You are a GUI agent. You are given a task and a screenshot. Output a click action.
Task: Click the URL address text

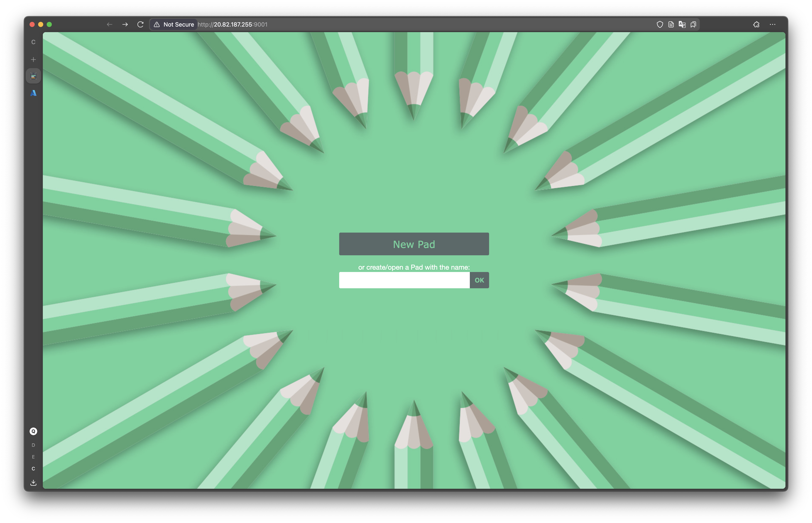point(233,24)
